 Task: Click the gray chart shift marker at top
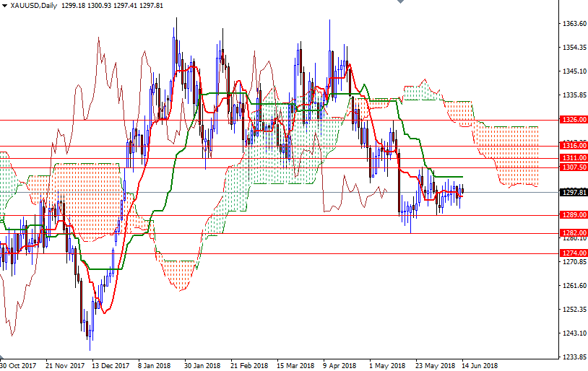point(401,3)
